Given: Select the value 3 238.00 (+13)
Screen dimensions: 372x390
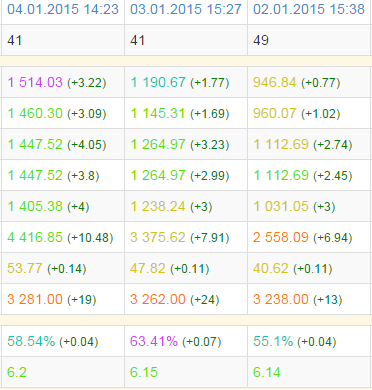Looking at the screenshot, I should (298, 299).
